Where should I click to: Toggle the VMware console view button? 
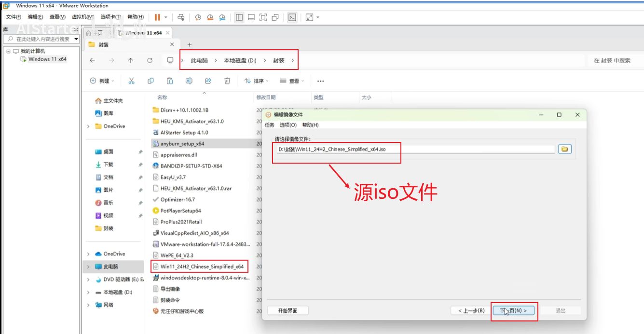pyautogui.click(x=292, y=17)
